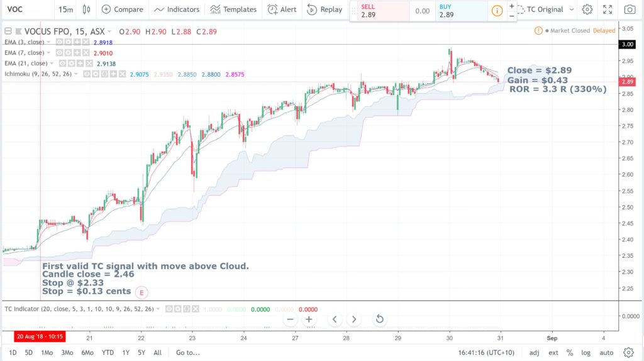Click the earnings E marker
Image resolution: width=644 pixels, height=361 pixels.
[x=142, y=292]
